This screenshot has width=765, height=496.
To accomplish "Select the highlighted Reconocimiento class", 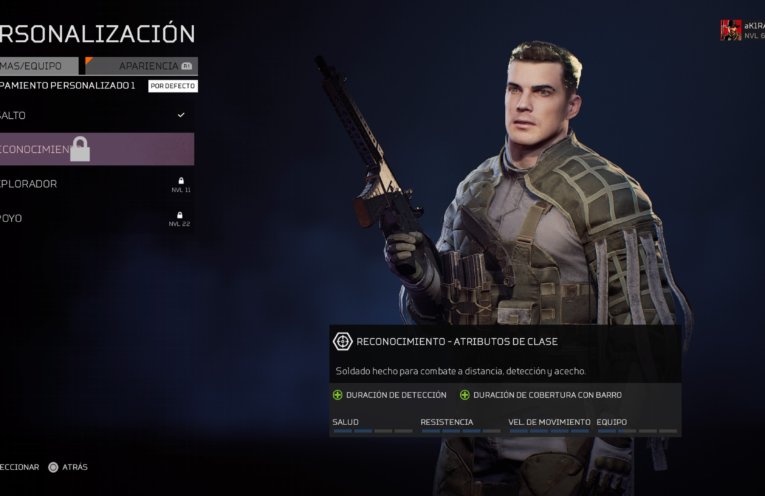I will [97, 149].
